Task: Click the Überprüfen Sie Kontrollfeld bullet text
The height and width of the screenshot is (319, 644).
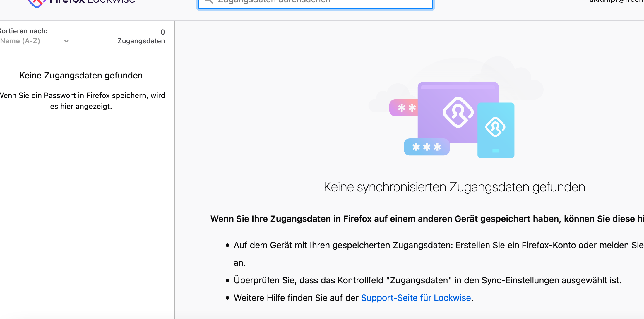Action: pyautogui.click(x=427, y=280)
